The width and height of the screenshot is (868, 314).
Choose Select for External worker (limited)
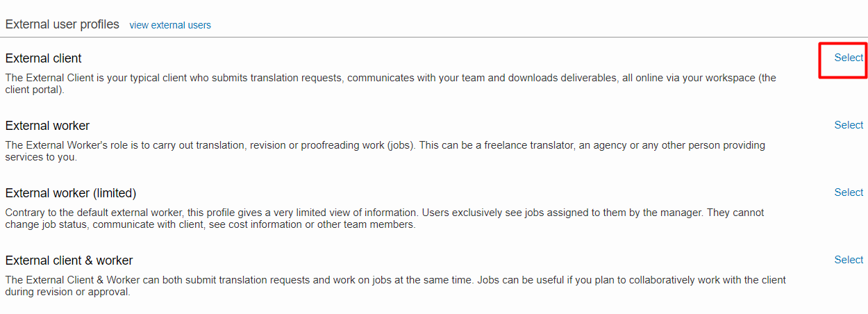click(849, 192)
